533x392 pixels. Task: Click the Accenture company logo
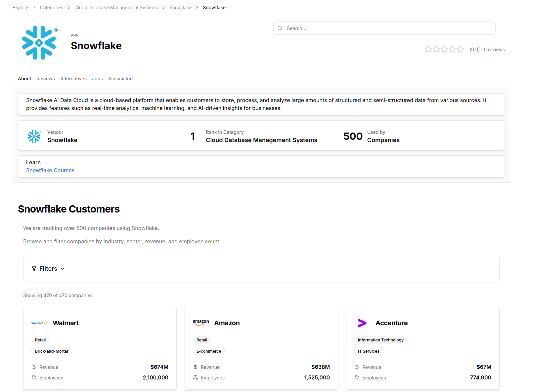point(362,323)
